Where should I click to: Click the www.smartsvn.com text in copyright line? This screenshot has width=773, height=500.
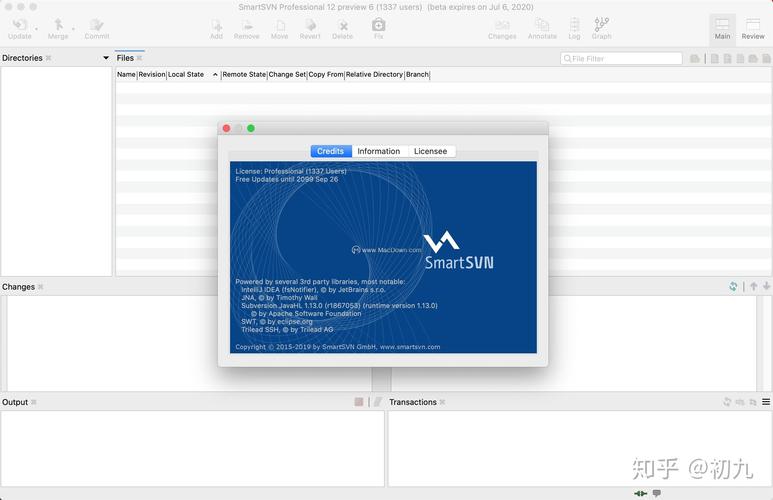410,347
